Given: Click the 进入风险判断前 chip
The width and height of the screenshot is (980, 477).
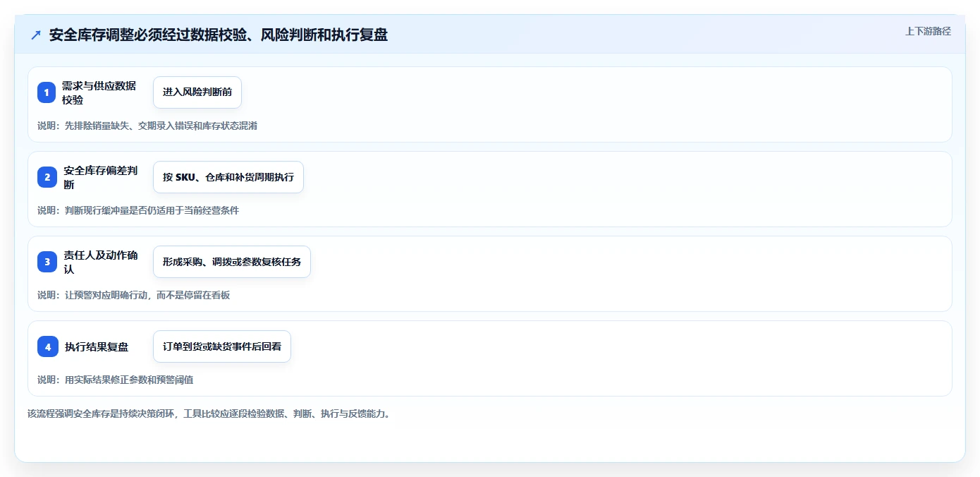Looking at the screenshot, I should (197, 92).
